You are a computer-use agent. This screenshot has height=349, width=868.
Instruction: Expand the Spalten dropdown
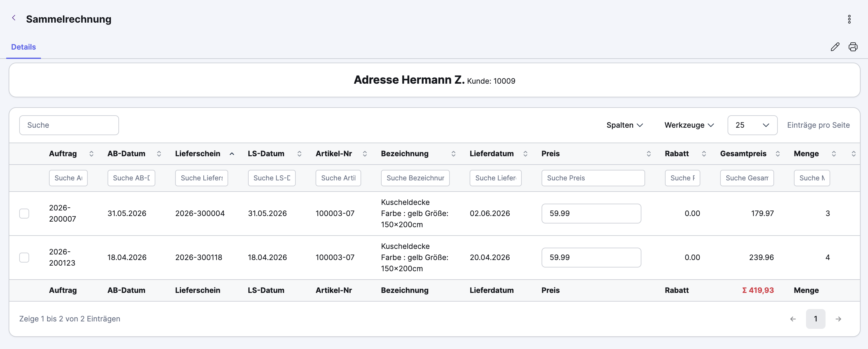tap(625, 125)
